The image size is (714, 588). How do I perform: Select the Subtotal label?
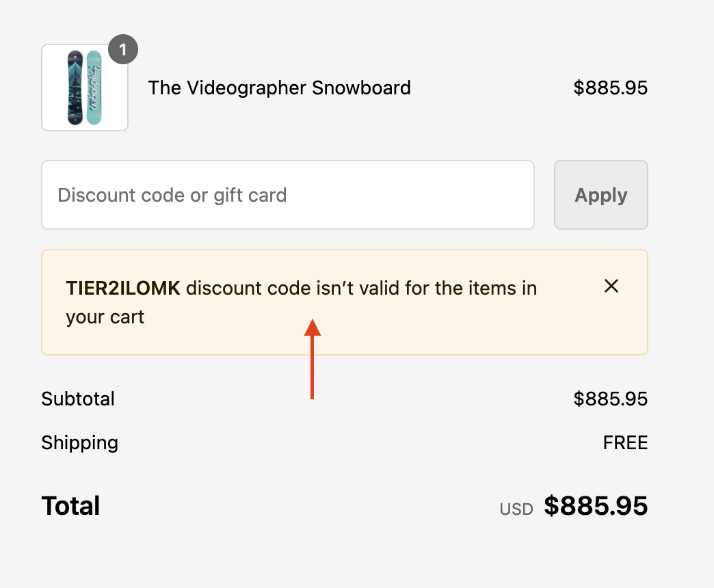click(78, 399)
